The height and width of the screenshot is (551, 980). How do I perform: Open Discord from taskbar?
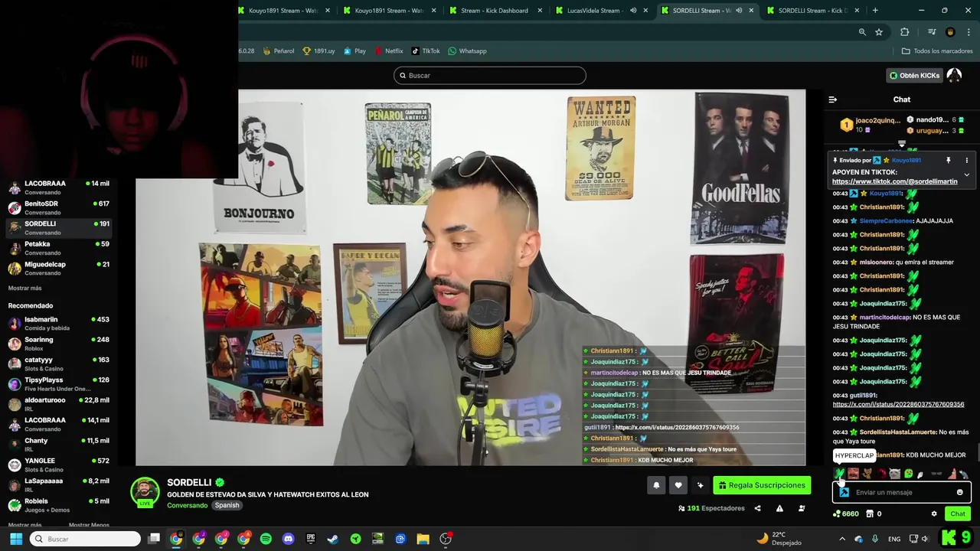pyautogui.click(x=288, y=539)
